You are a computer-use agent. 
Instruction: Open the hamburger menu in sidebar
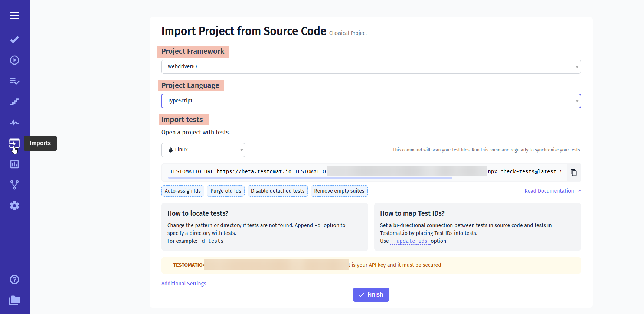pyautogui.click(x=14, y=16)
